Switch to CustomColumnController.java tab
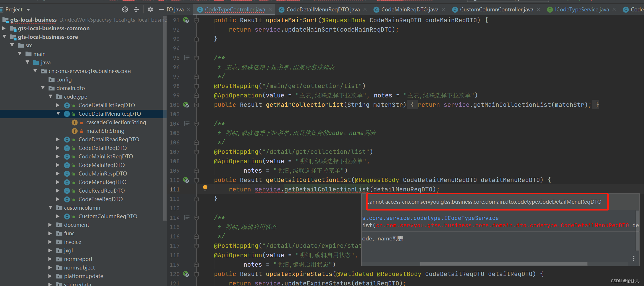This screenshot has width=644, height=286. click(496, 9)
